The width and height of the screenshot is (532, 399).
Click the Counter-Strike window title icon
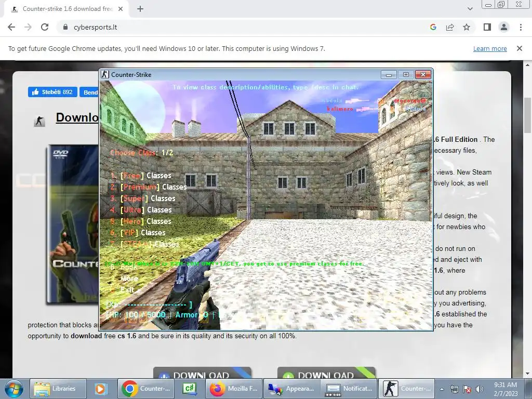pos(105,74)
